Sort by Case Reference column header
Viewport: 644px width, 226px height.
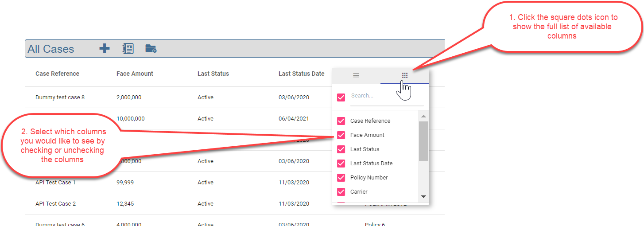pyautogui.click(x=57, y=74)
